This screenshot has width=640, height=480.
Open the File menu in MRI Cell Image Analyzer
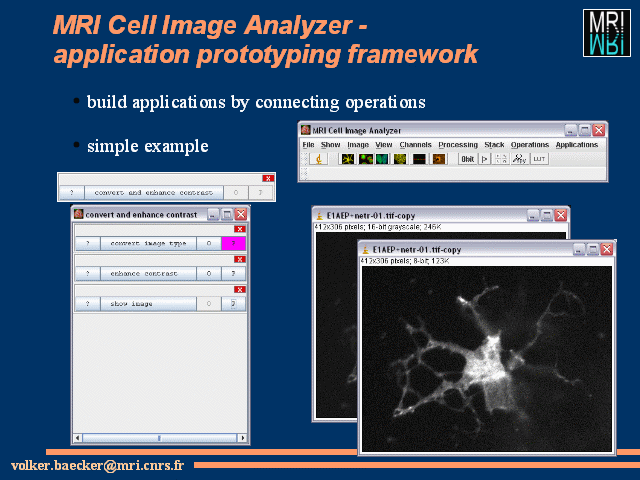point(308,145)
